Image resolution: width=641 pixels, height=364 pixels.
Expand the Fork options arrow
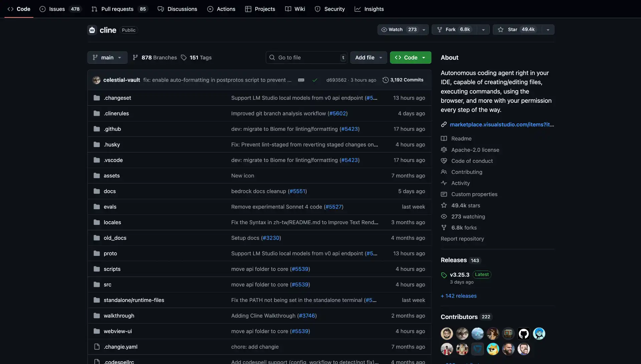click(x=483, y=30)
